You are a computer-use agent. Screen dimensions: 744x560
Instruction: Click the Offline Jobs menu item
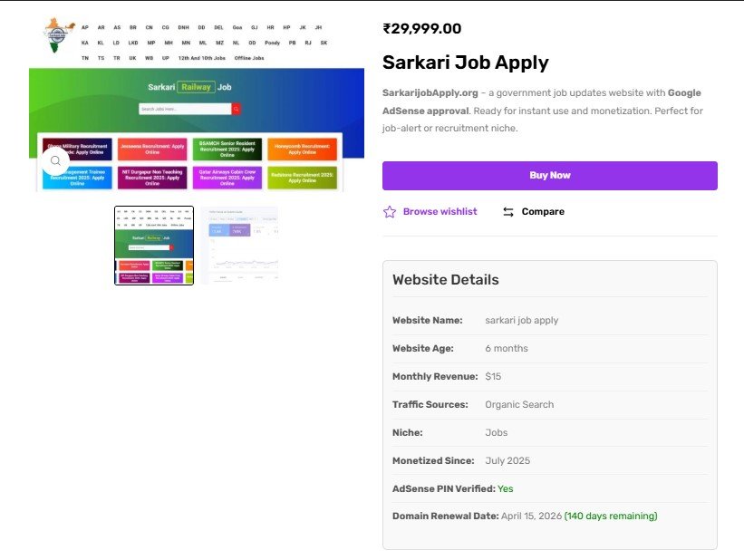(249, 58)
